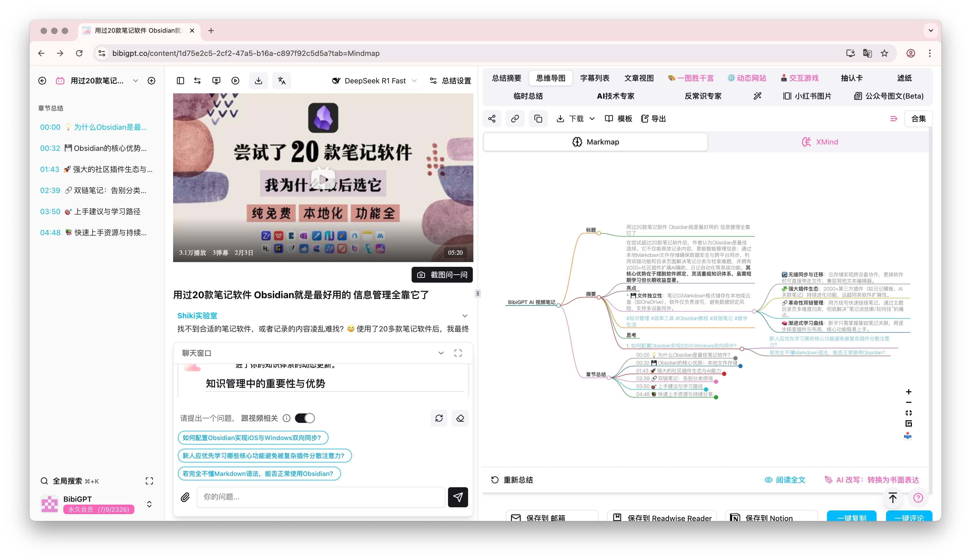Open 总结设置 settings icon
This screenshot has width=971, height=560.
coord(433,80)
